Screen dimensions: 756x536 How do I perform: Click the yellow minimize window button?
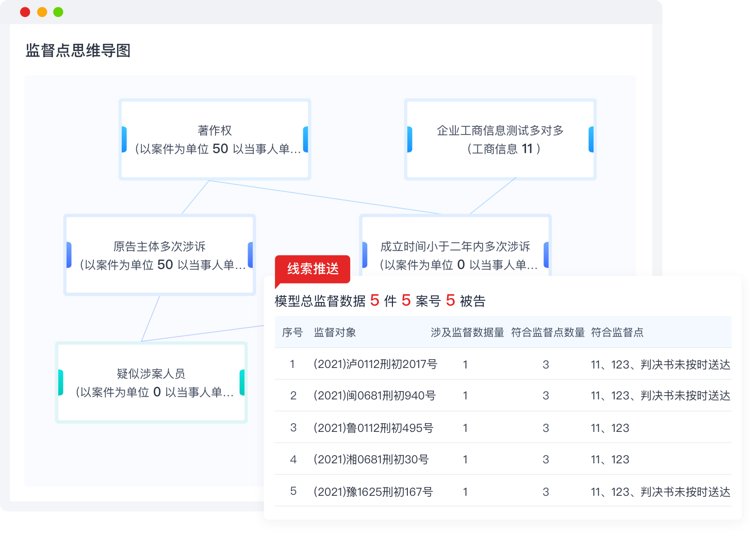click(42, 12)
